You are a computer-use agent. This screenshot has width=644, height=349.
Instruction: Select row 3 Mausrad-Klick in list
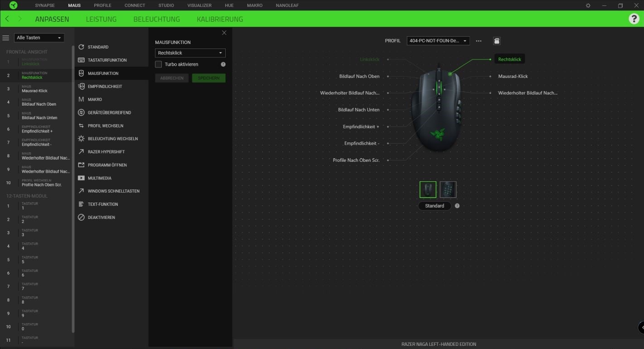(36, 89)
